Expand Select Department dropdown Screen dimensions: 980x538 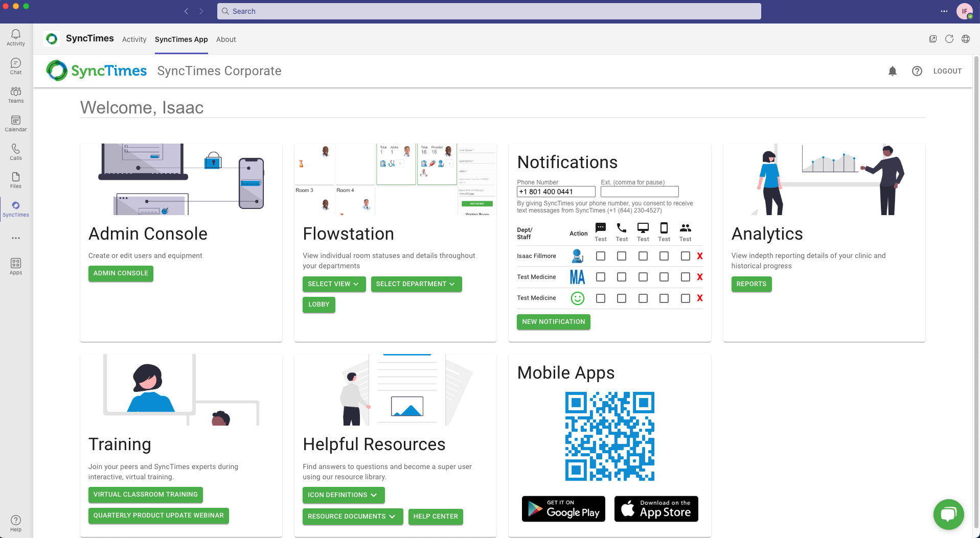[x=416, y=284]
